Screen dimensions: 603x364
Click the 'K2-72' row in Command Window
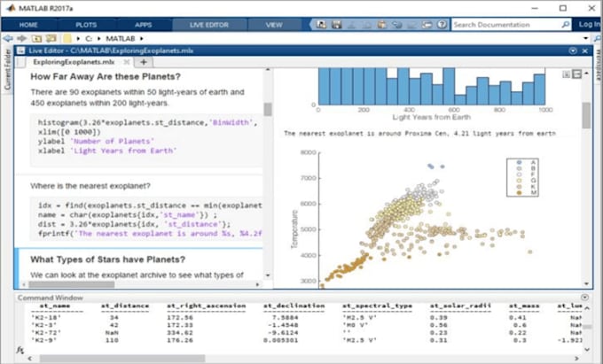306,332
